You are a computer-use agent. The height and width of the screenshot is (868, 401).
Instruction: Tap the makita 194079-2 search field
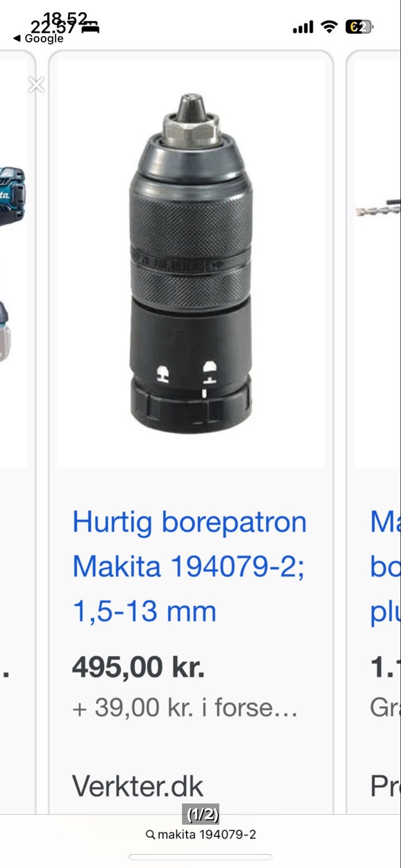pos(200,835)
